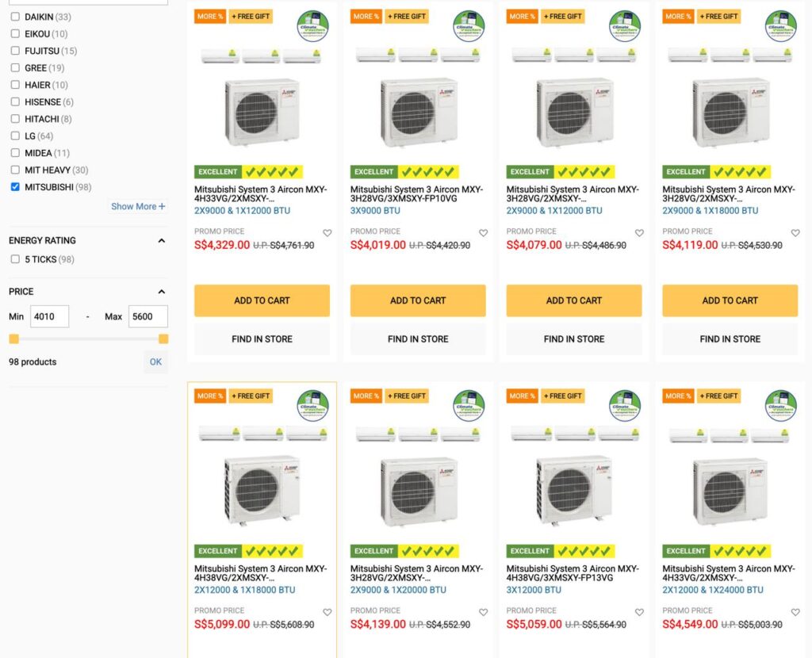
Task: Enable the 5 TICKS energy rating filter
Action: [x=16, y=259]
